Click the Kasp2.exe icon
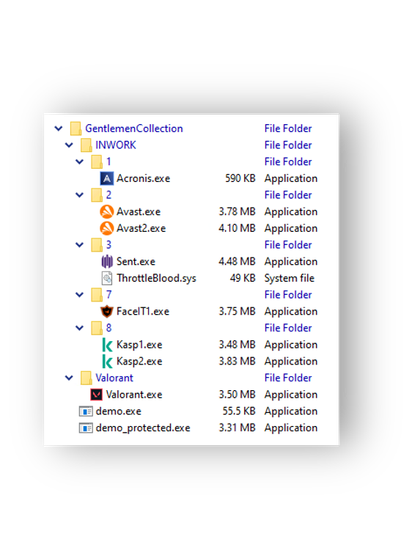Viewport: 412px width, 559px height. tap(107, 361)
